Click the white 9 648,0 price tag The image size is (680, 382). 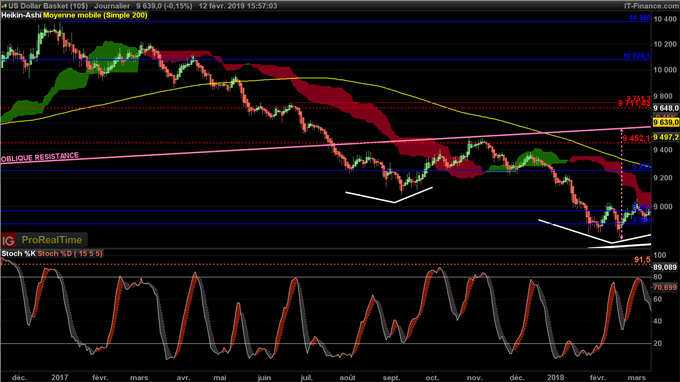(x=666, y=108)
